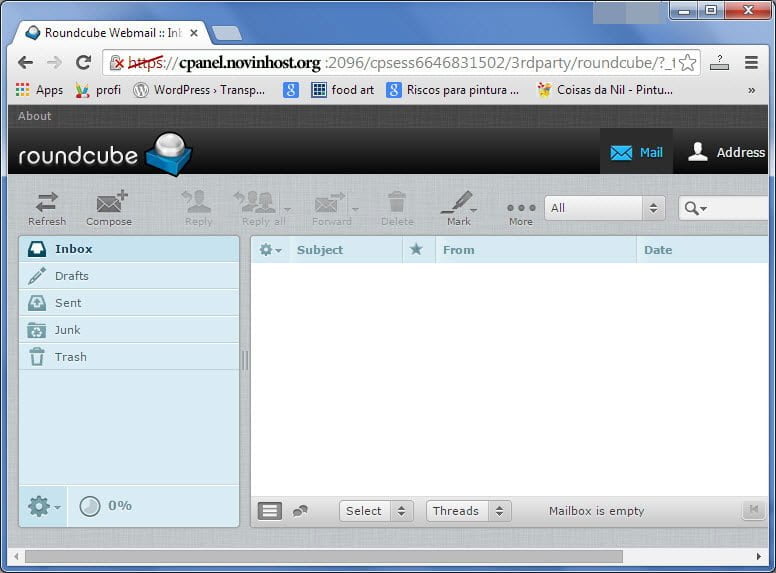Reload the page in browser
Viewport: 776px width, 573px height.
tap(83, 63)
